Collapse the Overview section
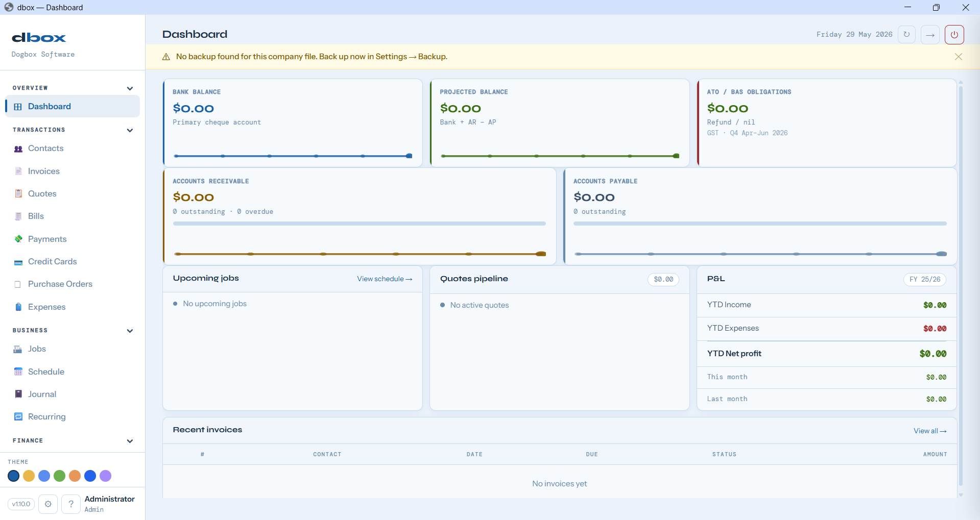This screenshot has height=520, width=980. pyautogui.click(x=130, y=88)
